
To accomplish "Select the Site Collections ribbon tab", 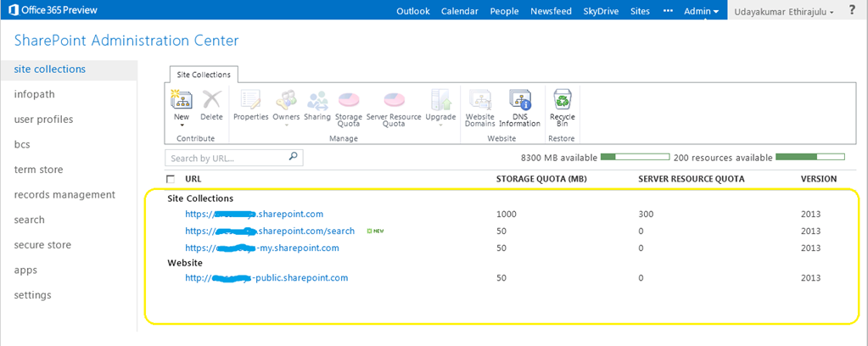I will click(204, 74).
